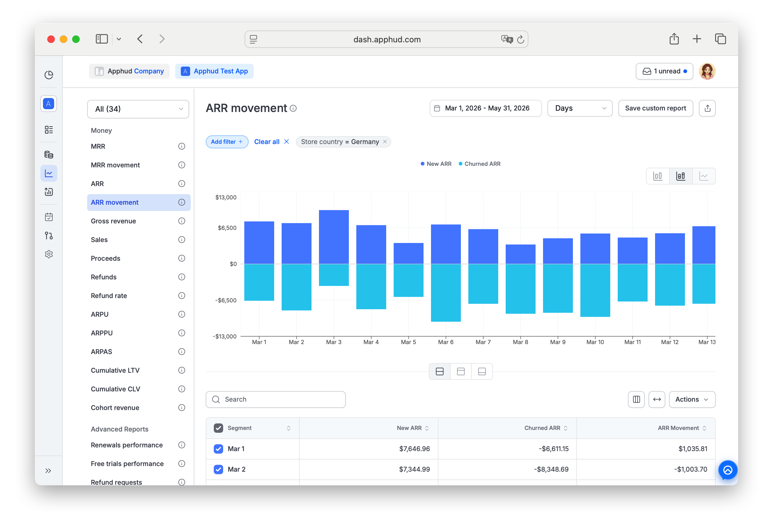Expand the sidebar with the double-chevron icon
773x532 pixels.
[48, 471]
